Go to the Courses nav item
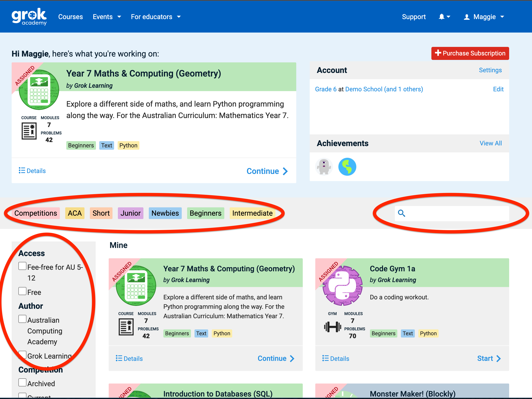 pos(70,17)
